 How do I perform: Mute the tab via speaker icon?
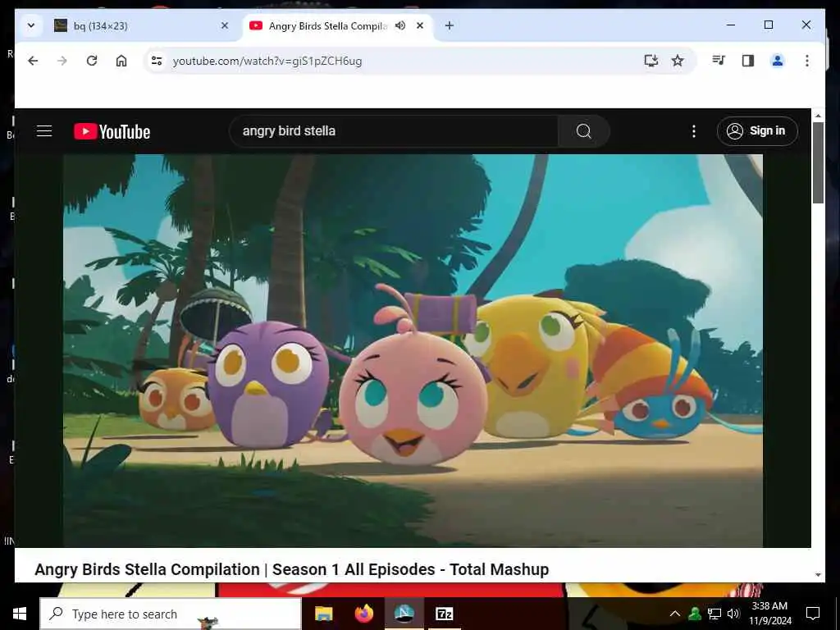(400, 25)
